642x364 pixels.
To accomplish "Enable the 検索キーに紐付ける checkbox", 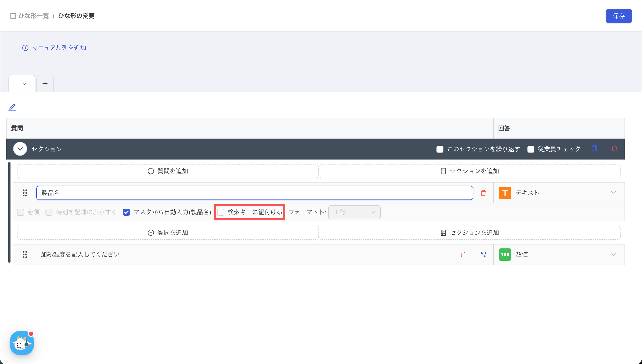I will pyautogui.click(x=221, y=212).
